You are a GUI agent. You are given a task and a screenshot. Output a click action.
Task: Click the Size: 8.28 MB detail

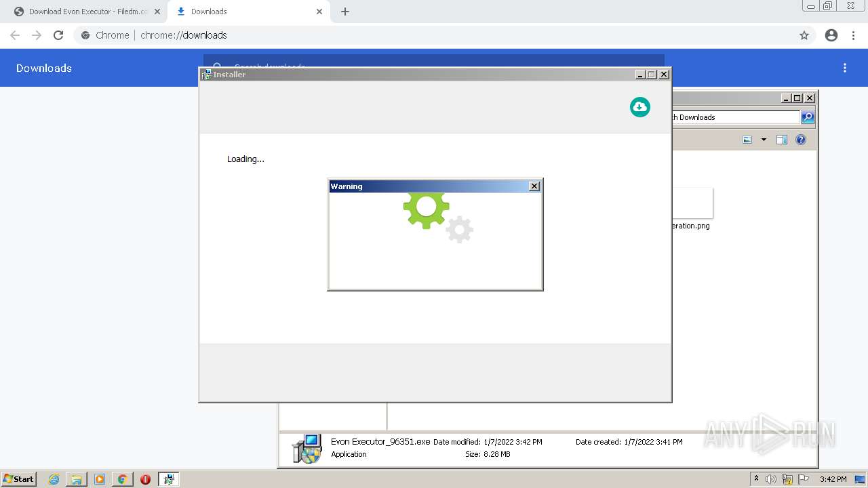point(488,454)
